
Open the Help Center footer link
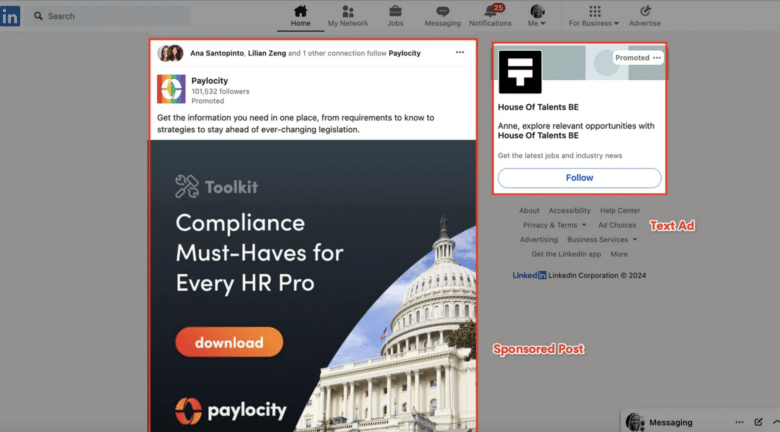pos(620,211)
